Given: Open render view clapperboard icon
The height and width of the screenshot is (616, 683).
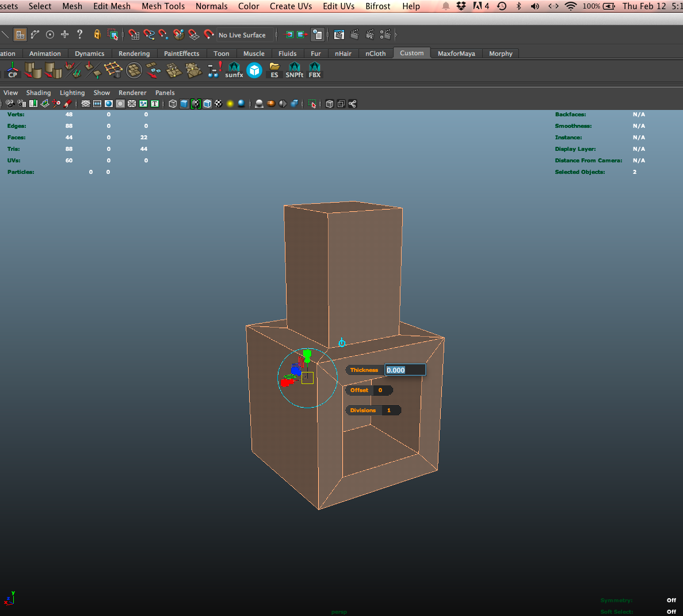Looking at the screenshot, I should 339,35.
